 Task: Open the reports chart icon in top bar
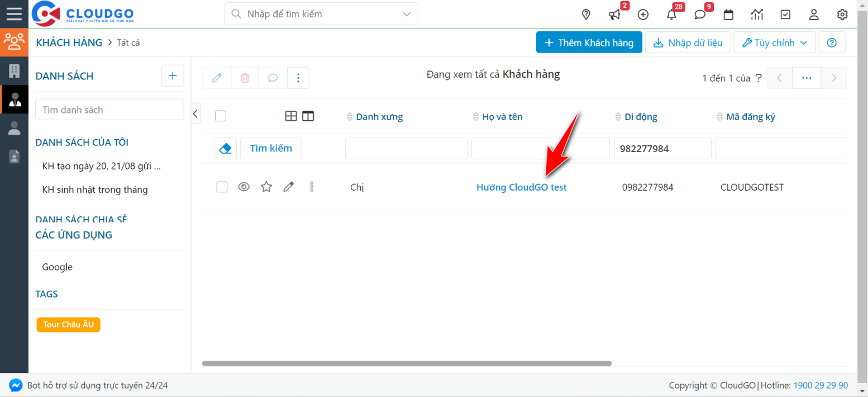pyautogui.click(x=757, y=14)
